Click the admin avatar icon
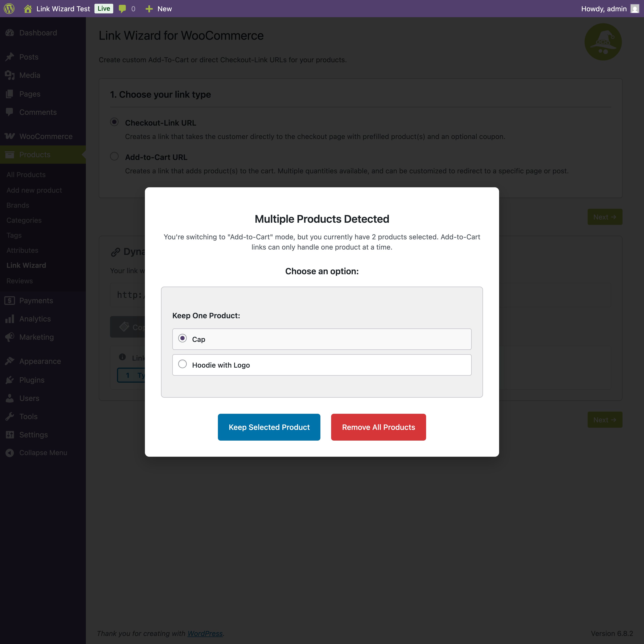This screenshot has width=644, height=644. (635, 9)
